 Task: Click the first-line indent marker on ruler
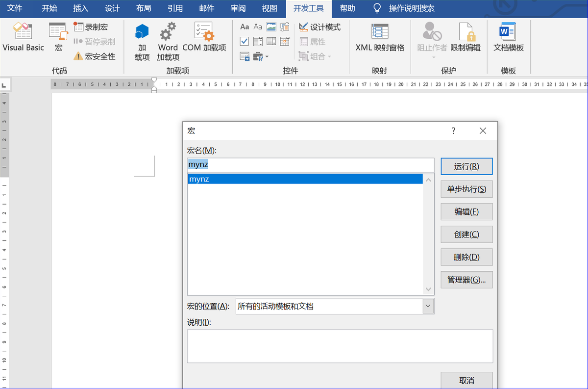[154, 80]
